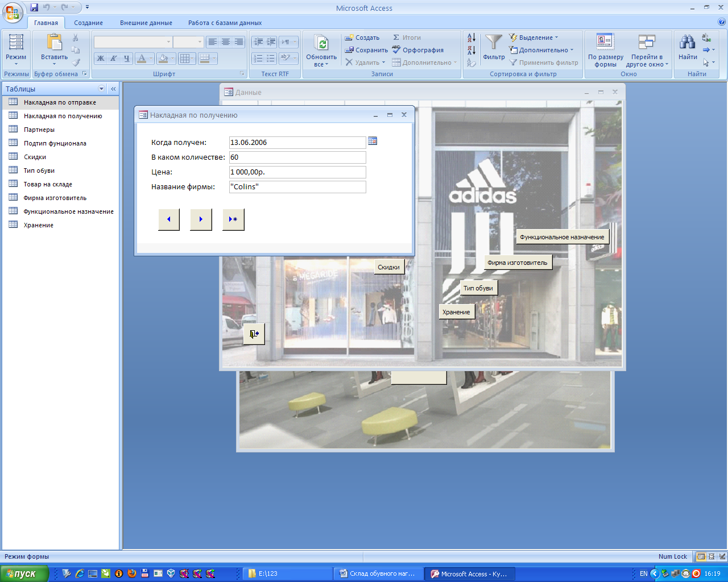Open font size combo box
This screenshot has width=728, height=582.
tap(188, 42)
